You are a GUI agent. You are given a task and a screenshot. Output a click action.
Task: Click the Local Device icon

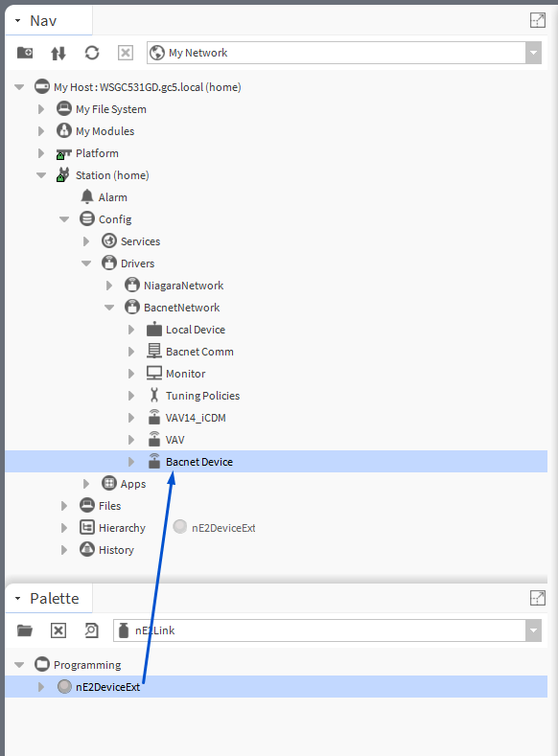pyautogui.click(x=154, y=329)
